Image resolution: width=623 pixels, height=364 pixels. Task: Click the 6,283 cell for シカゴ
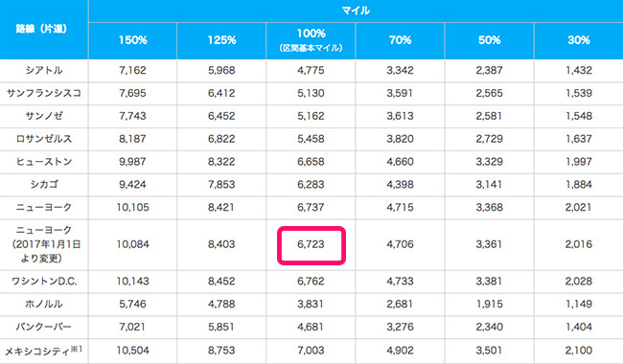click(311, 185)
